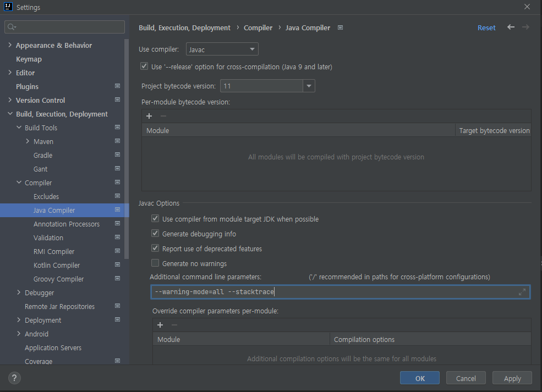Expand Appearance & Behavior section
The width and height of the screenshot is (542, 392).
[x=10, y=45]
